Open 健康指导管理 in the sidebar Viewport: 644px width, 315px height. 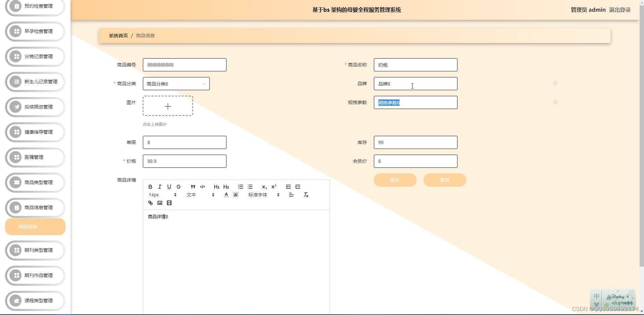pos(35,132)
